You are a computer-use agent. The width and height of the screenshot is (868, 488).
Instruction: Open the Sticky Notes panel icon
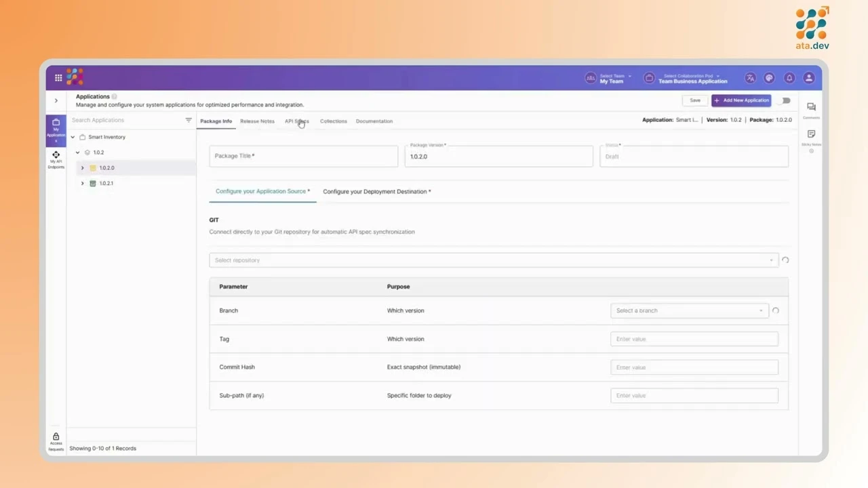coord(811,136)
